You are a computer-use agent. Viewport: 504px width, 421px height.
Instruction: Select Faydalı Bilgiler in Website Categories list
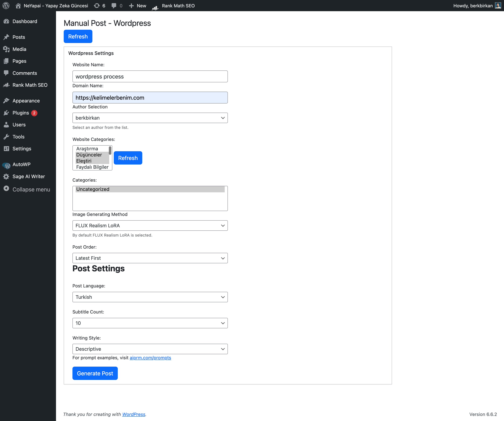click(92, 167)
